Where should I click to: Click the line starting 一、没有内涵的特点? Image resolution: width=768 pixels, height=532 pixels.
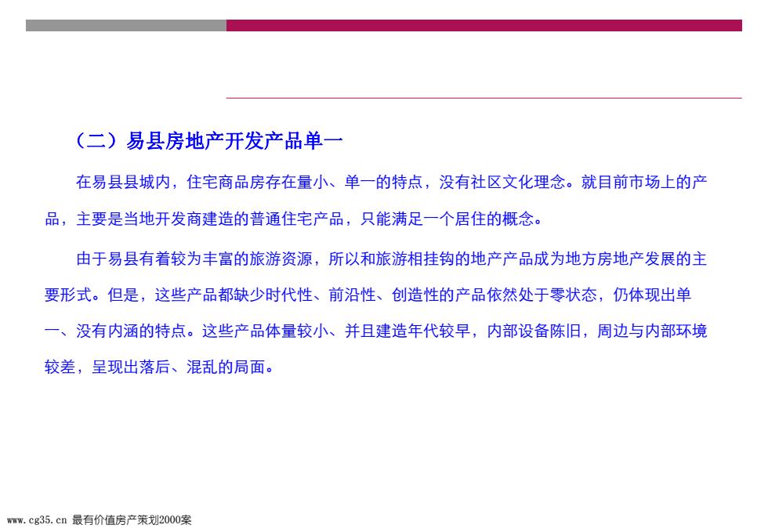tap(375, 331)
